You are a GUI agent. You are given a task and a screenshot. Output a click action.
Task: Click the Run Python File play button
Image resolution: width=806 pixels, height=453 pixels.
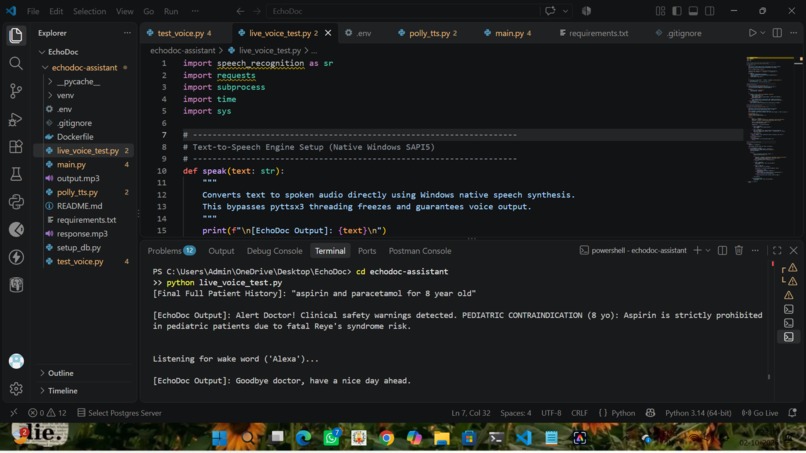(x=752, y=33)
